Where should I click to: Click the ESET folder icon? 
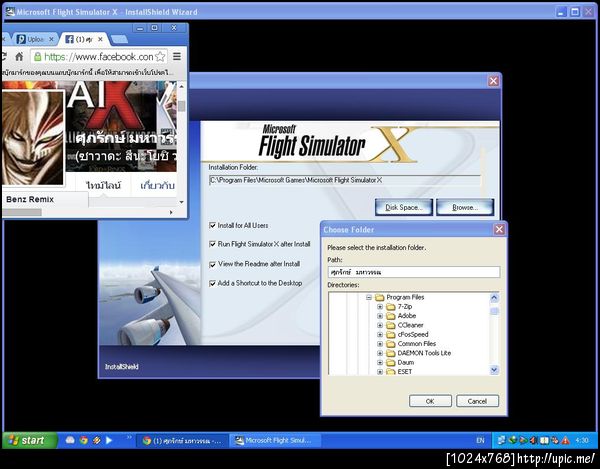coord(390,371)
